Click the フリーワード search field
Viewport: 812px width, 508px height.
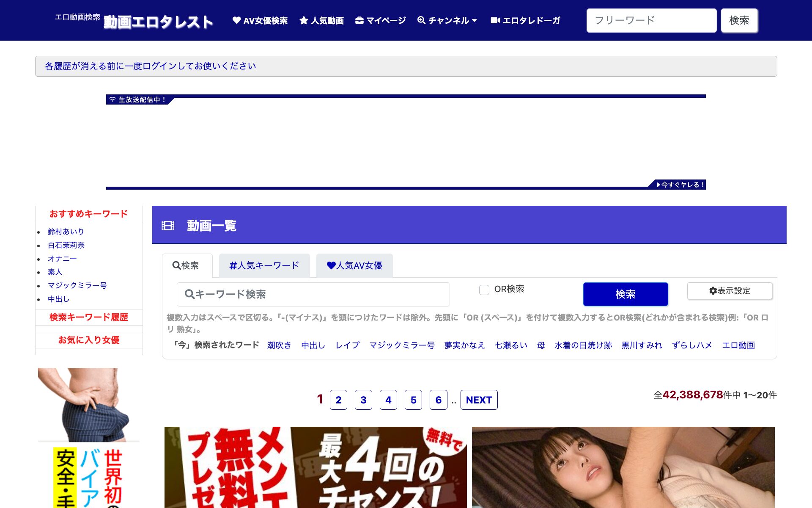[651, 20]
